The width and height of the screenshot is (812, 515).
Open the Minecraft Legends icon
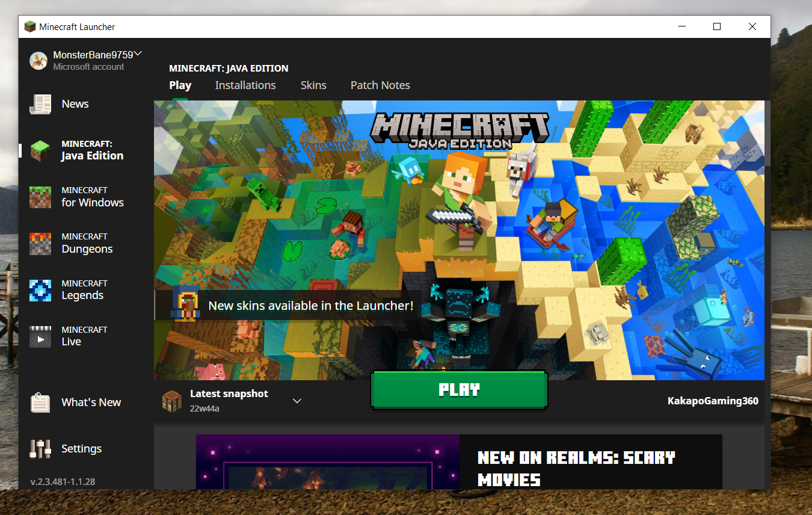coord(40,290)
